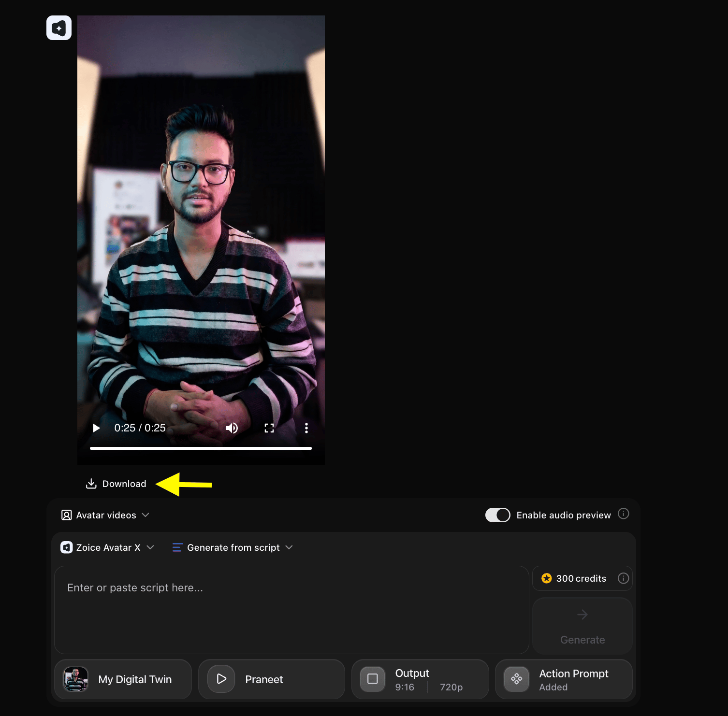
Task: Open the Avatar videos dropdown
Action: 105,515
